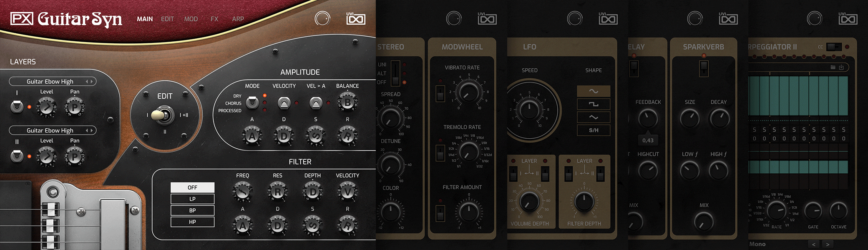Screen dimensions: 868x250
Task: Toggle the Stereo UNI/ALT/OFF mode switch
Action: (x=395, y=73)
